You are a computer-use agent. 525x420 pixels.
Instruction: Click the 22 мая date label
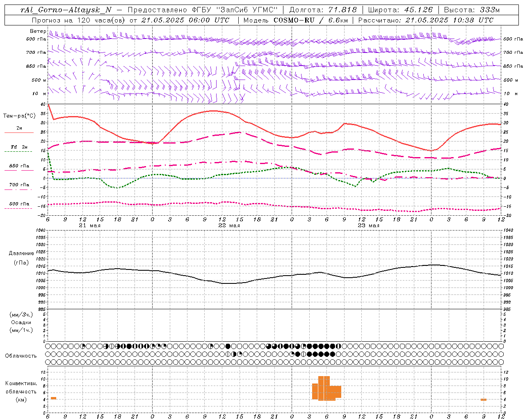(229, 226)
